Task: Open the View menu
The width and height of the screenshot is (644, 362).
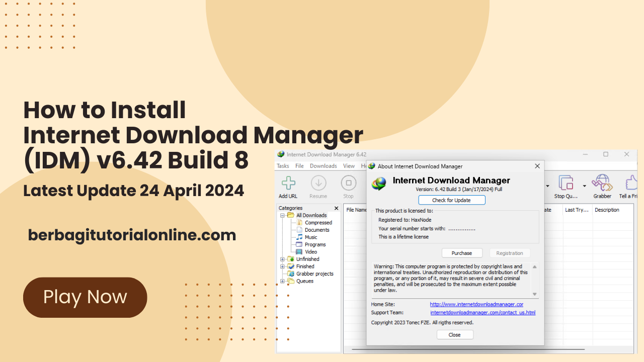Action: 349,166
